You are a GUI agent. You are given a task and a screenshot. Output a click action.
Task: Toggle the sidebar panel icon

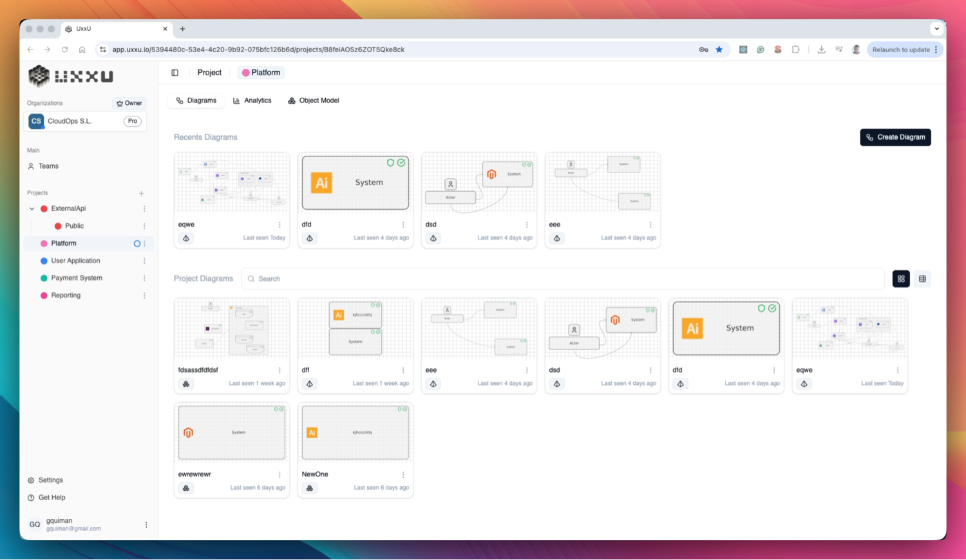(175, 73)
